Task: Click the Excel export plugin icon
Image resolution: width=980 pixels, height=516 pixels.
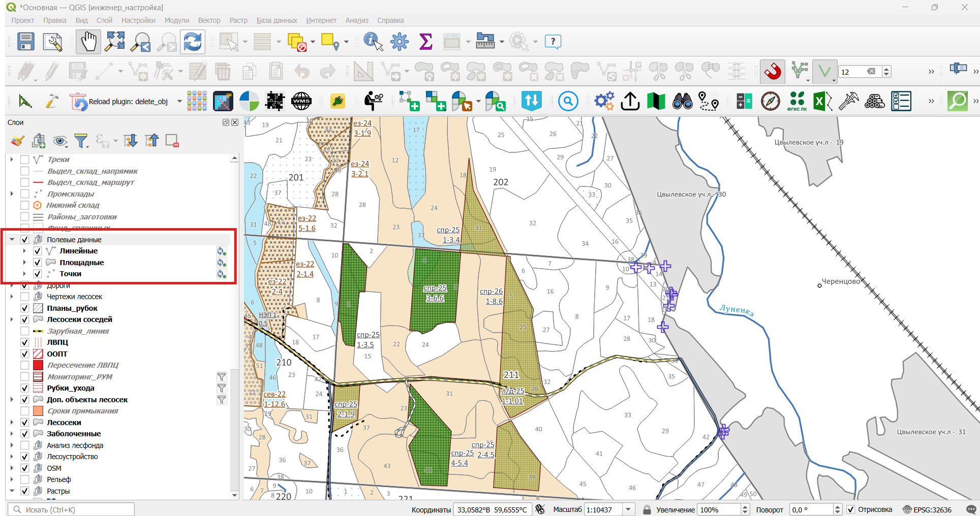Action: coord(822,101)
